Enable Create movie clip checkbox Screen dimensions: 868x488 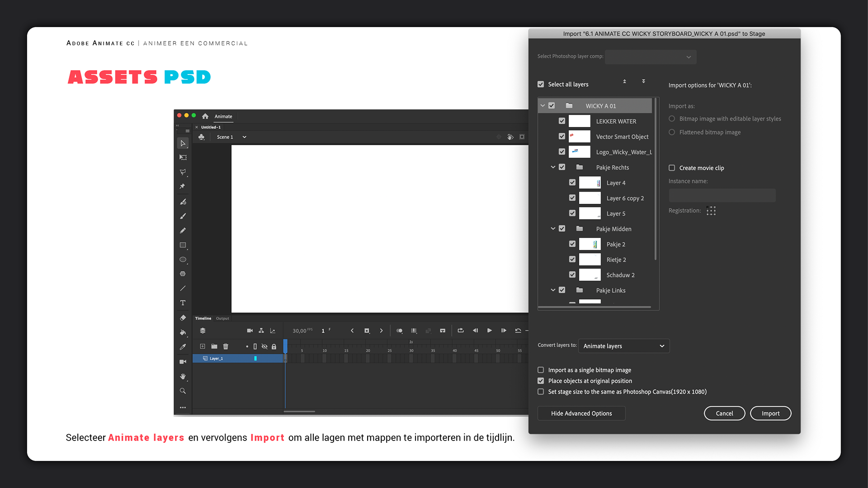point(672,168)
